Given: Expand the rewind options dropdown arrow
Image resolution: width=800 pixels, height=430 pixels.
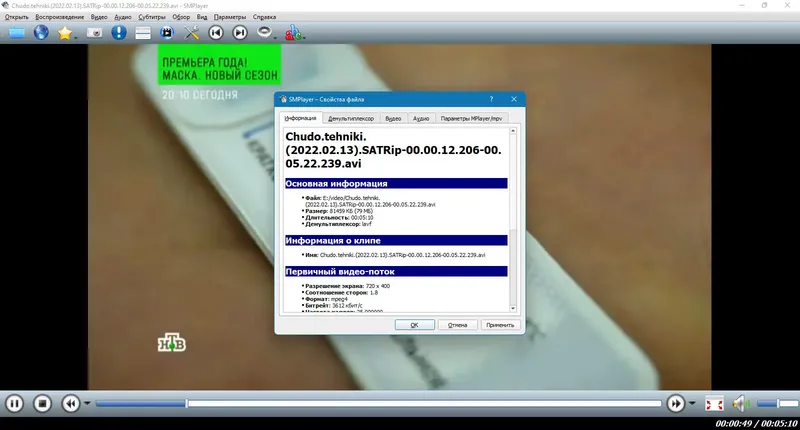Looking at the screenshot, I should pos(87,403).
